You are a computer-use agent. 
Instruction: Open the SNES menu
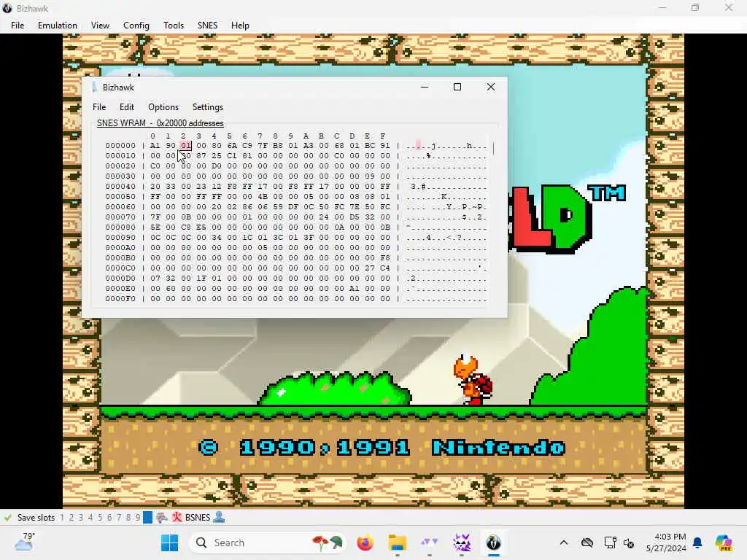(x=207, y=26)
